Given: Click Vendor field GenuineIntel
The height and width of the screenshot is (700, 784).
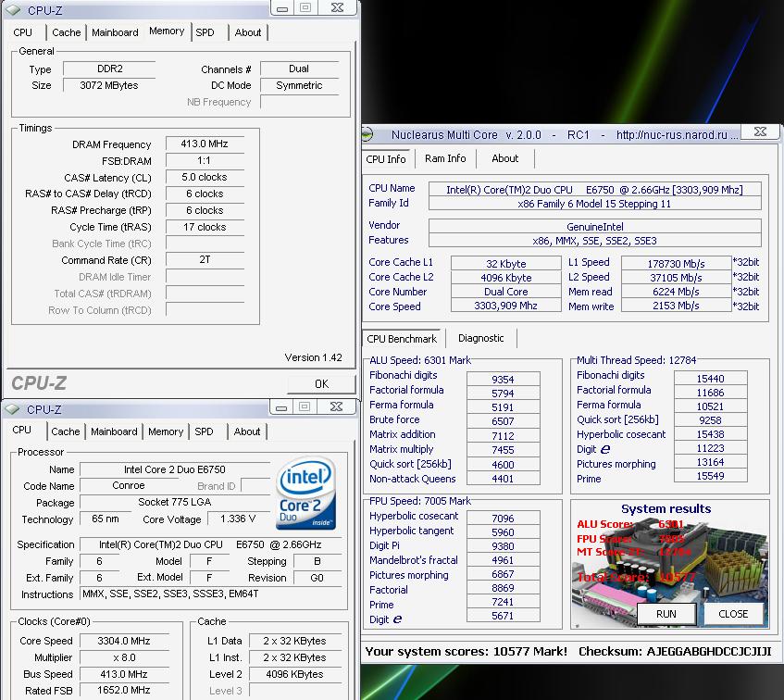Looking at the screenshot, I should click(595, 227).
